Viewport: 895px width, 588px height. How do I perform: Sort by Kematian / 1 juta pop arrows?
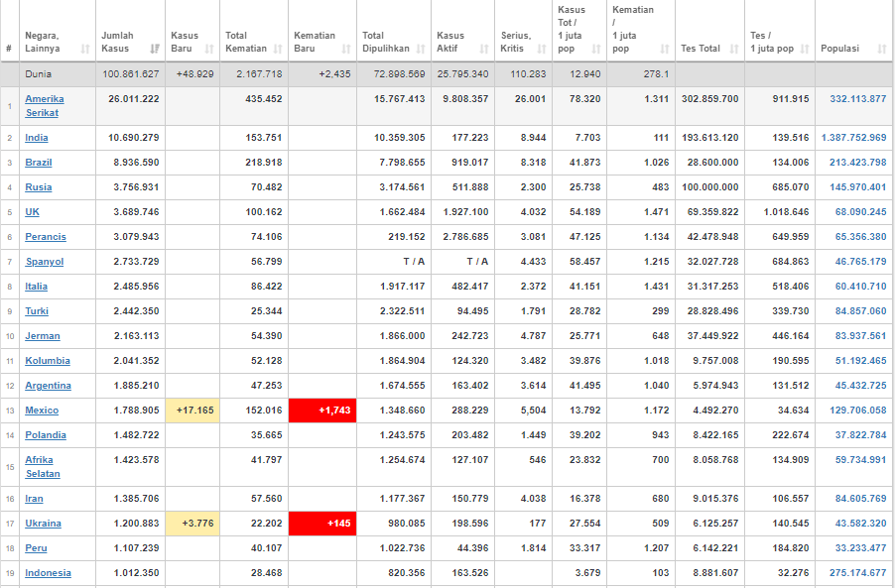(x=665, y=49)
